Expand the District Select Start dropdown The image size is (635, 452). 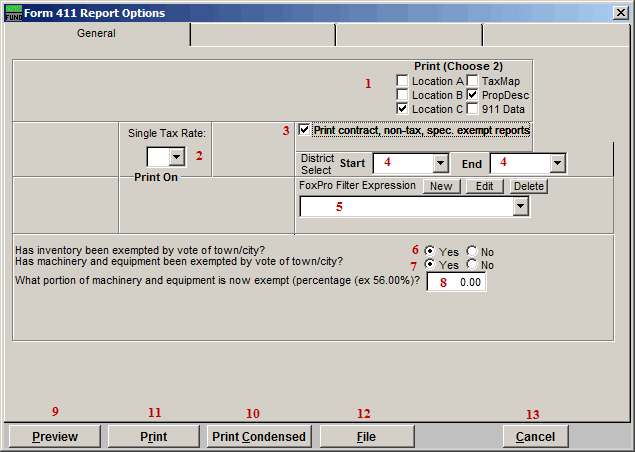(439, 163)
